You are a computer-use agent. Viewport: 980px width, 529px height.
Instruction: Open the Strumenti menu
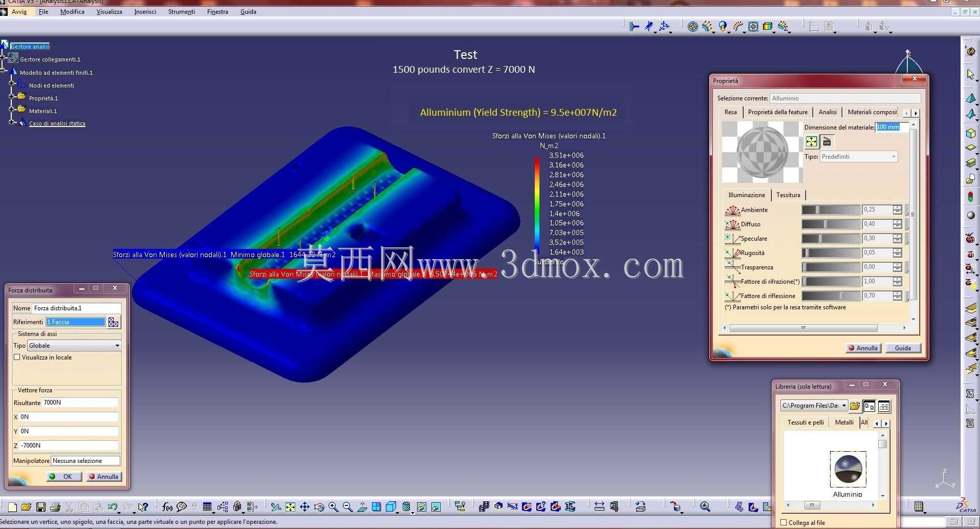[x=182, y=12]
